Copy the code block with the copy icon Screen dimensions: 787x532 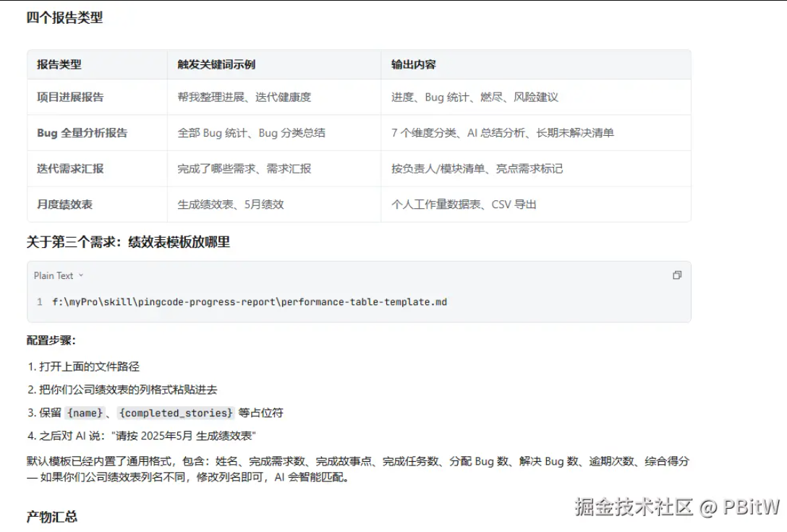point(677,275)
